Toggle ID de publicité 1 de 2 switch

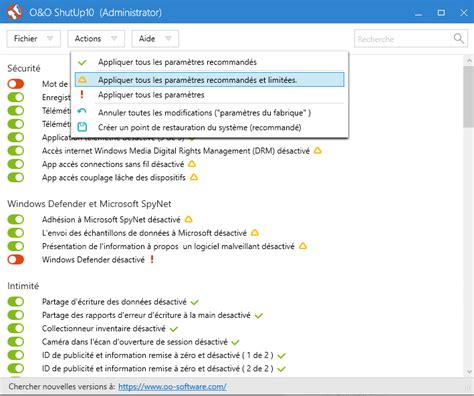pos(16,355)
